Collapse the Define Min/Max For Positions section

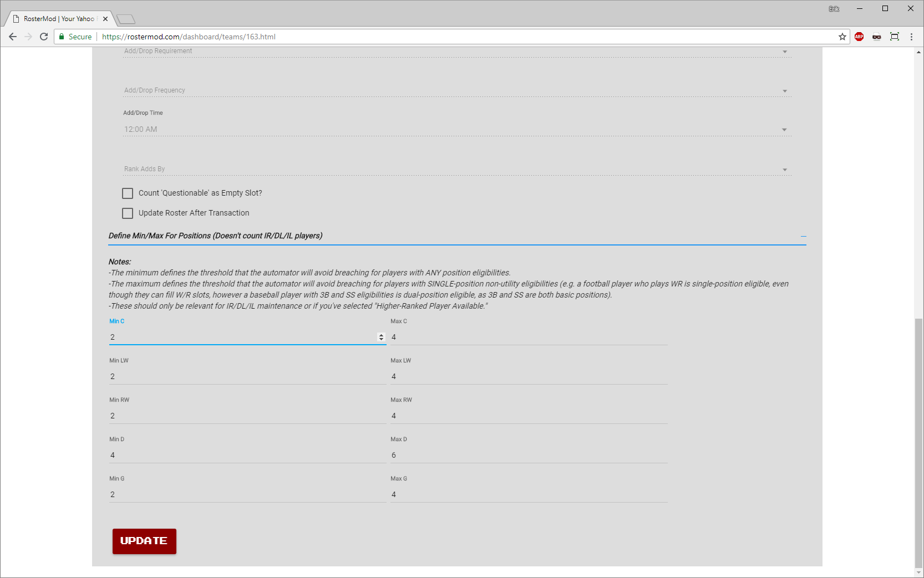click(x=803, y=236)
